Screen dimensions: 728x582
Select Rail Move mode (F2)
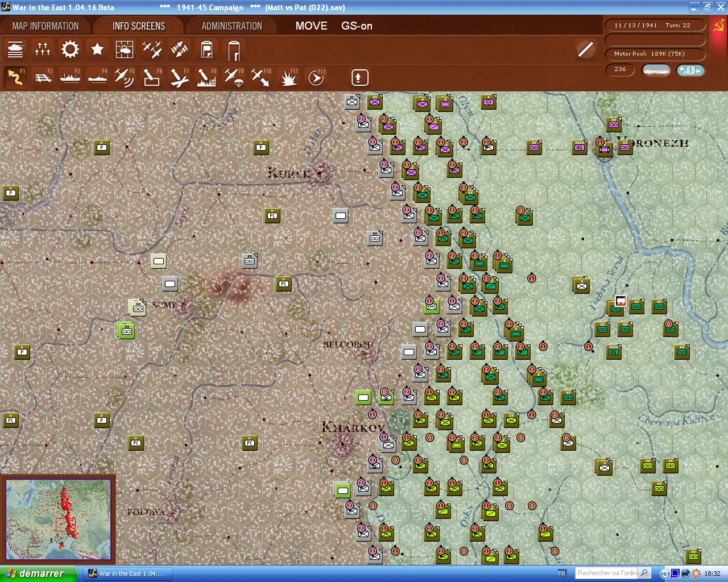click(x=43, y=77)
